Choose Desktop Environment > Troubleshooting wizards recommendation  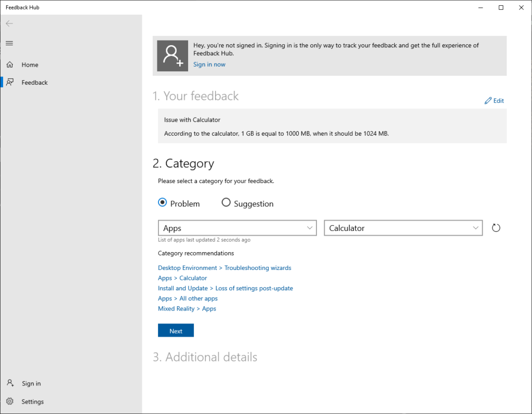pyautogui.click(x=224, y=268)
